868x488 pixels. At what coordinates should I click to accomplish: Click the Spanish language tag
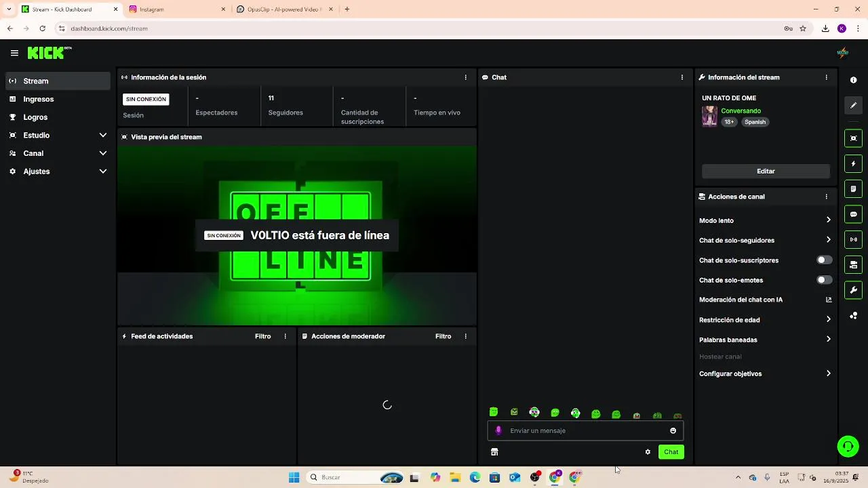[x=755, y=122]
